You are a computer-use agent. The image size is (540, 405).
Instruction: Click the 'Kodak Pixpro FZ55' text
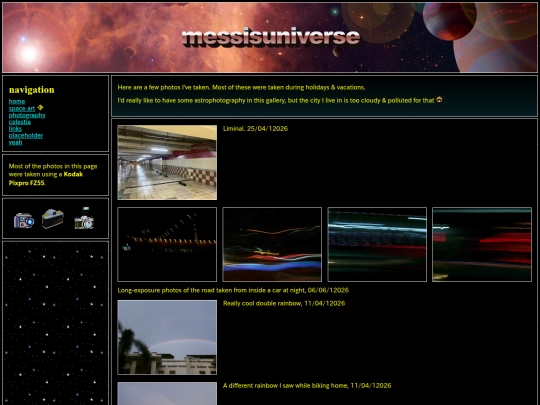[x=46, y=178]
